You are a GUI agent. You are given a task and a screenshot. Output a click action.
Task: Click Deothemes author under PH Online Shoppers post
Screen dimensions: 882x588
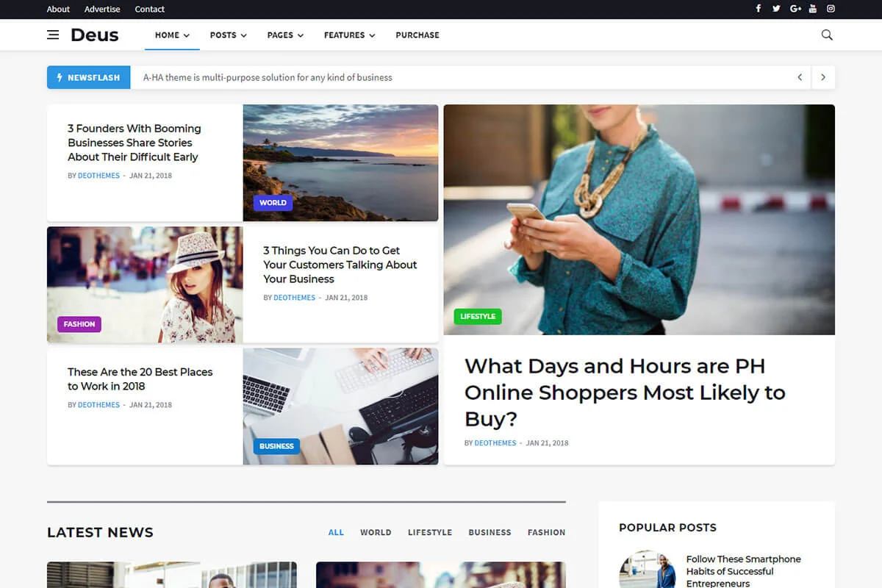495,443
